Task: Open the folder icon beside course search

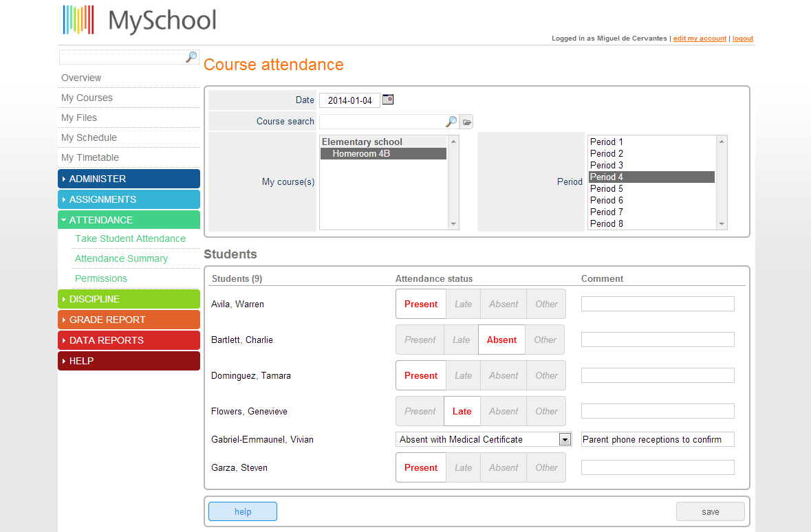Action: [x=466, y=121]
